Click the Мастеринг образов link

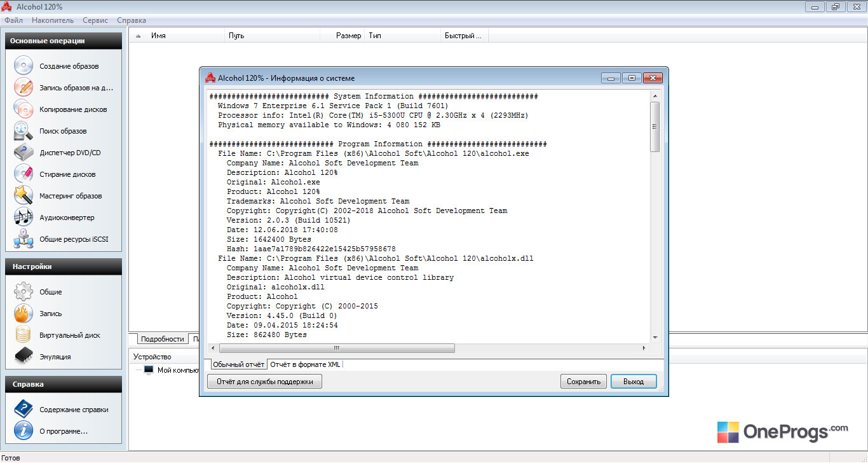point(71,196)
